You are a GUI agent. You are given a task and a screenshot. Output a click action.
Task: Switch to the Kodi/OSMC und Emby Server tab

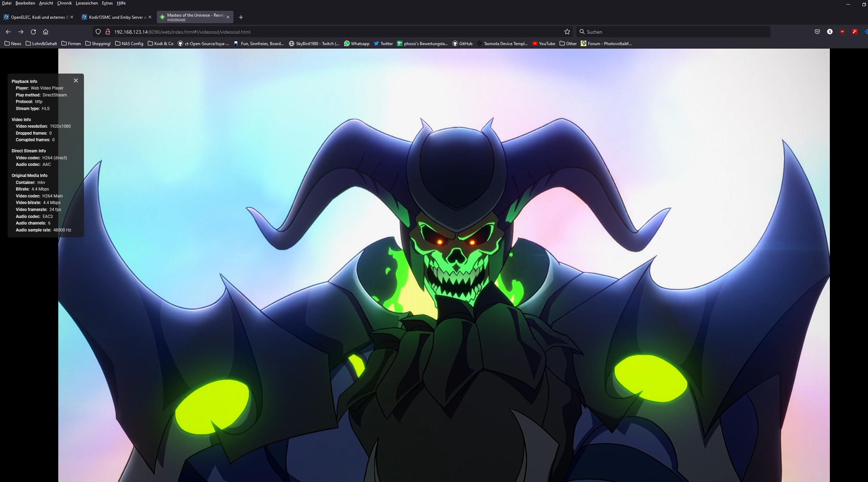click(x=117, y=17)
